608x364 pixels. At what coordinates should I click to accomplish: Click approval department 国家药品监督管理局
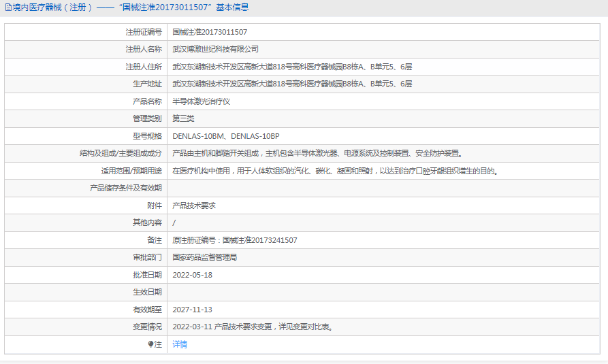[205, 257]
